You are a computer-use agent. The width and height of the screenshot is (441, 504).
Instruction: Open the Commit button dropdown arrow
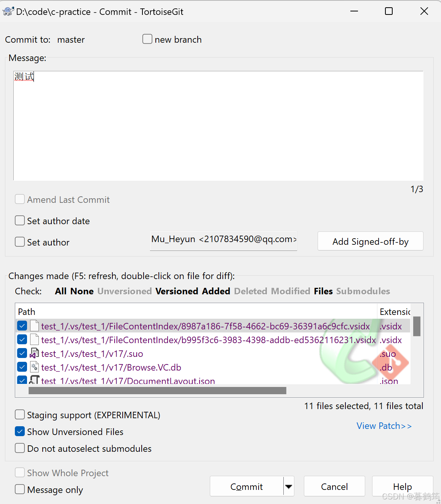tap(289, 486)
